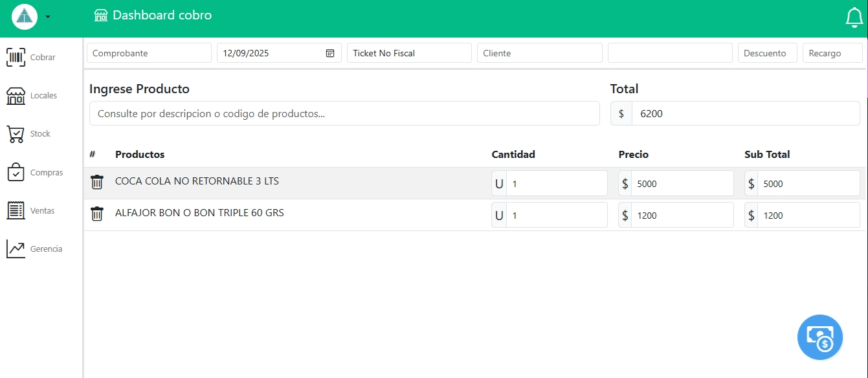Expand the dropdown arrow beside the logo
The image size is (868, 378).
[x=48, y=17]
